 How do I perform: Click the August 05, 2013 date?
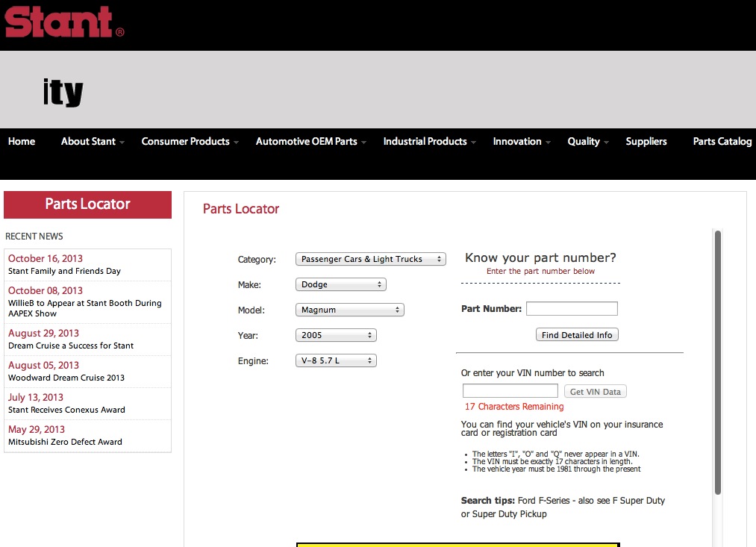tap(43, 366)
